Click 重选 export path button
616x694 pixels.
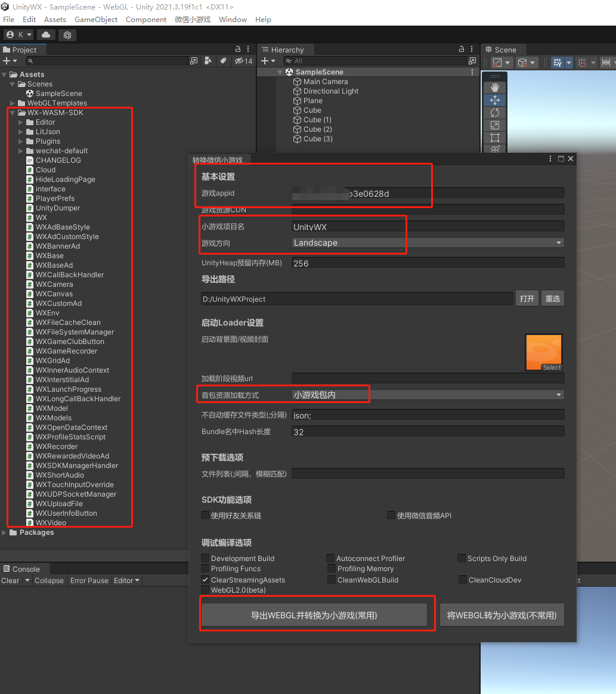point(553,299)
